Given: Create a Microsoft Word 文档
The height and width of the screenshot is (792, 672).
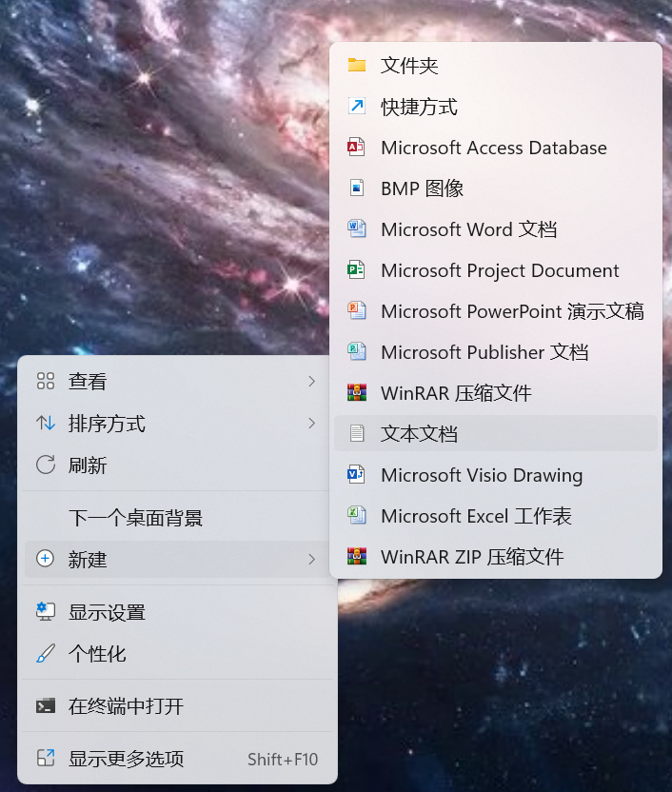Looking at the screenshot, I should (496, 229).
